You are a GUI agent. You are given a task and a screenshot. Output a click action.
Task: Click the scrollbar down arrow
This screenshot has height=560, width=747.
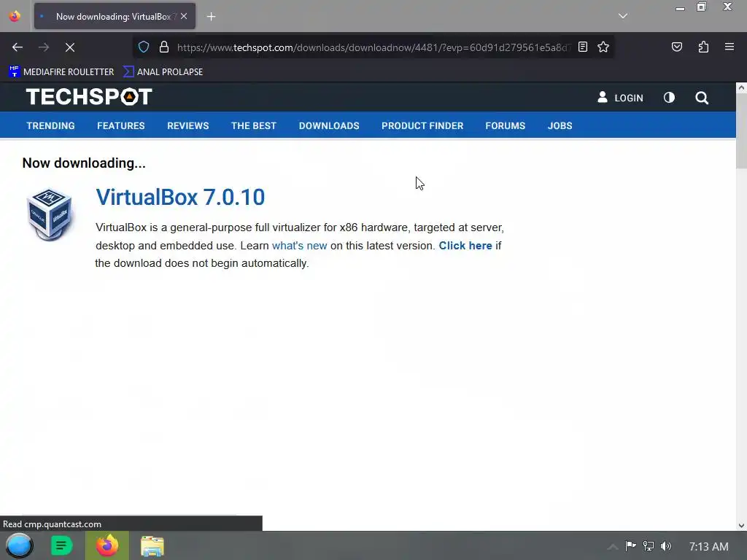point(741,526)
